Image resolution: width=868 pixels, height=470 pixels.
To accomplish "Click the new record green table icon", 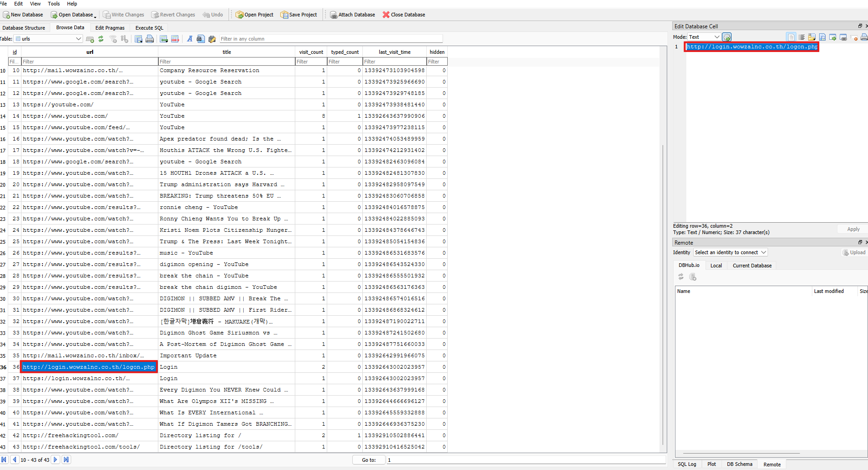I will click(163, 39).
